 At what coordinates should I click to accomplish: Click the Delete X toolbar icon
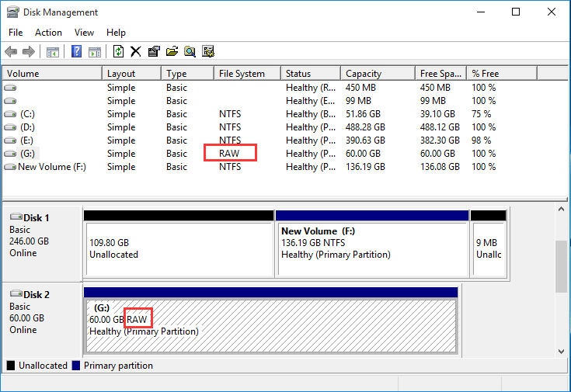pos(136,51)
